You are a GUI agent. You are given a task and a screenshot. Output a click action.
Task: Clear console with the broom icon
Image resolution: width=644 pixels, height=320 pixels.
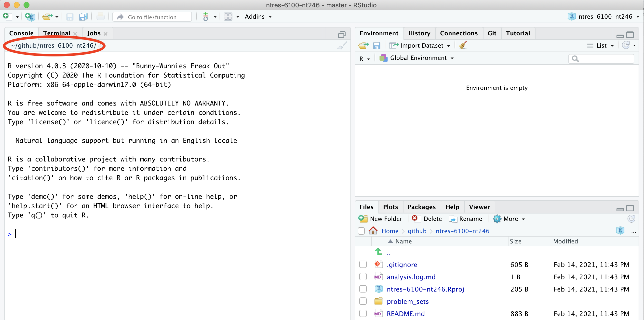point(342,45)
